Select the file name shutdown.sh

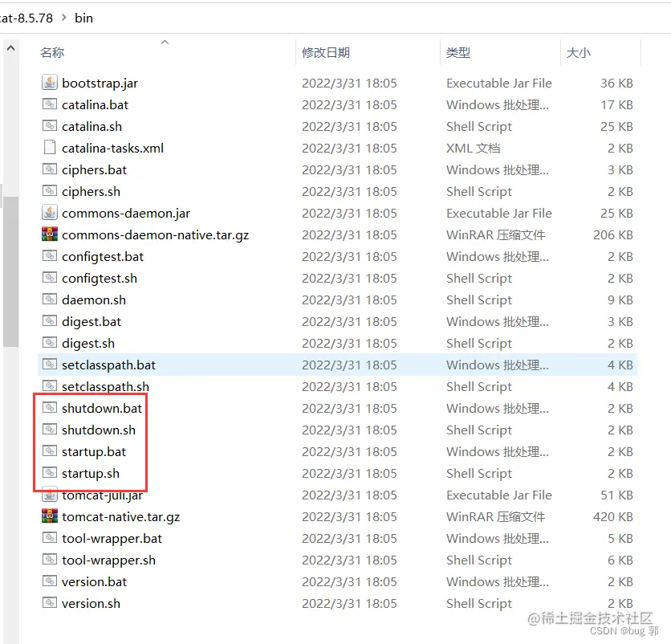pos(99,430)
